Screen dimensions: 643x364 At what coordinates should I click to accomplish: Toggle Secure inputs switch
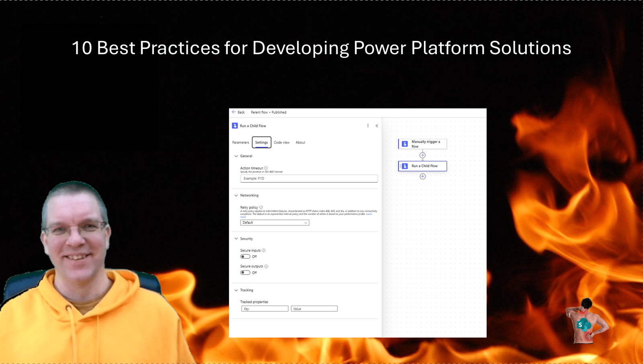(245, 256)
